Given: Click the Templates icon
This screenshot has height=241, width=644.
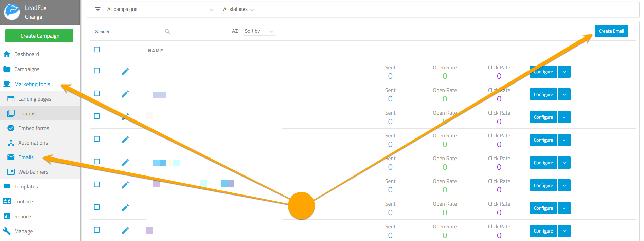Looking at the screenshot, I should point(7,186).
